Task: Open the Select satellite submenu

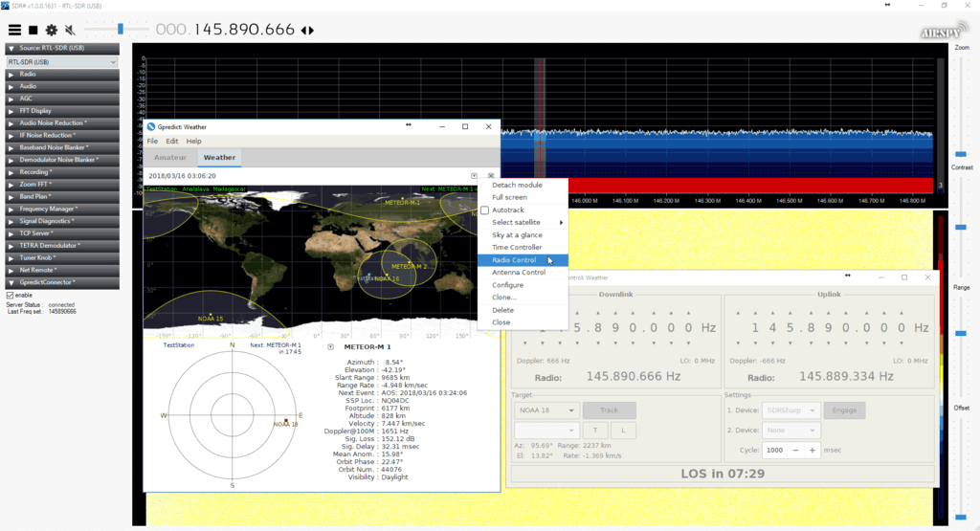Action: [523, 222]
